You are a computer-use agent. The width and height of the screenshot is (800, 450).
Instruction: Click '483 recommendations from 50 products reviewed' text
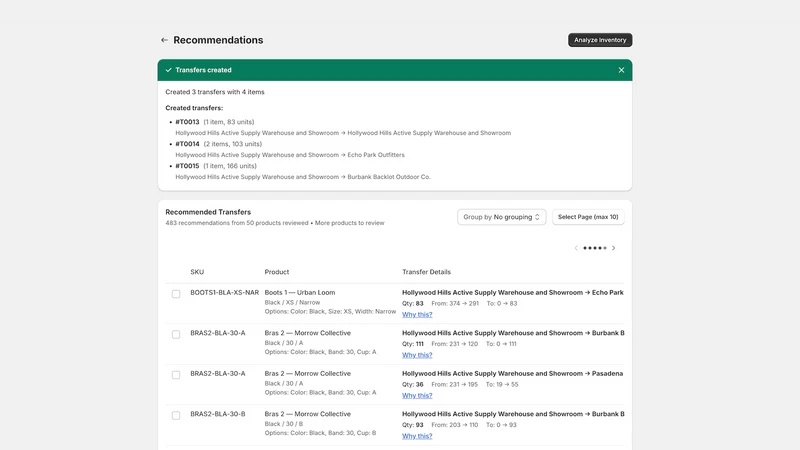[x=237, y=223]
